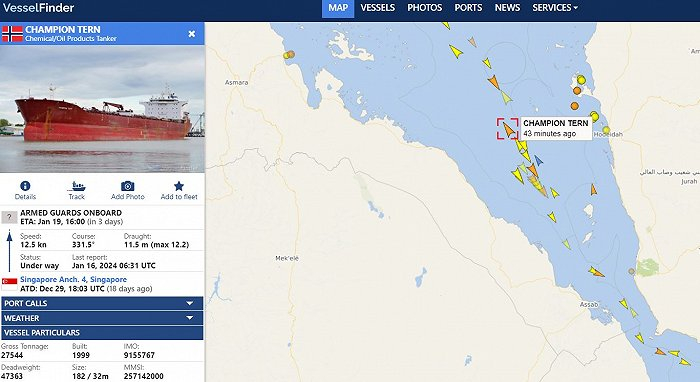700x382 pixels.
Task: Click the Track ship icon
Action: pyautogui.click(x=76, y=186)
